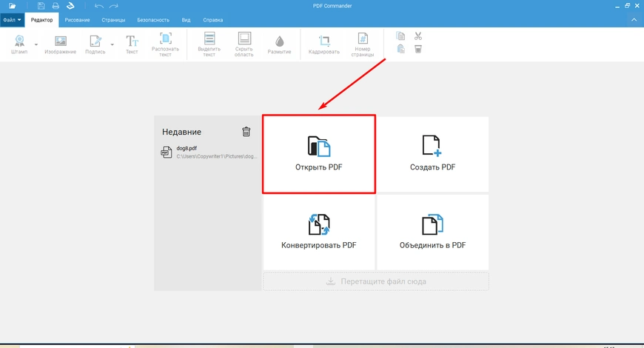Image resolution: width=644 pixels, height=348 pixels.
Task: Open the Файл menu dropdown
Action: coord(13,20)
